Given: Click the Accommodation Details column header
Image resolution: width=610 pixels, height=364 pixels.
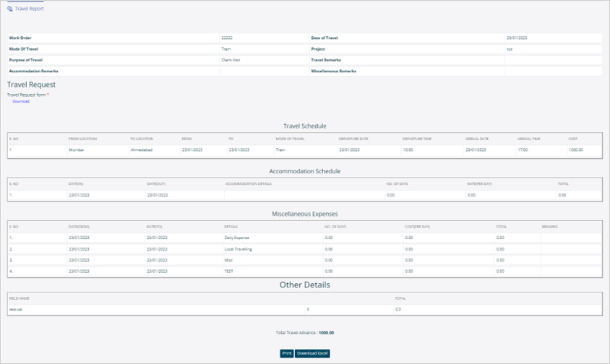Looking at the screenshot, I should tap(248, 183).
